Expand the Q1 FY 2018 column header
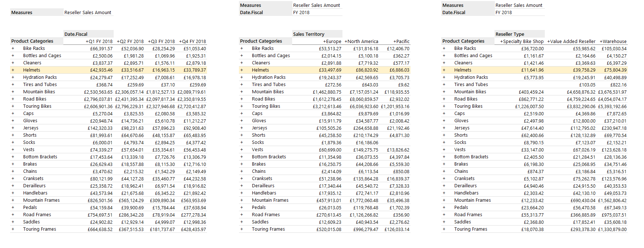Image resolution: width=644 pixels, height=248 pixels. [x=87, y=42]
